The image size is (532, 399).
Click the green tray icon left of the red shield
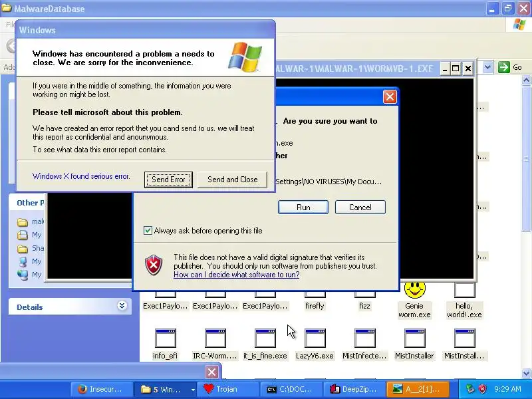[x=470, y=389]
